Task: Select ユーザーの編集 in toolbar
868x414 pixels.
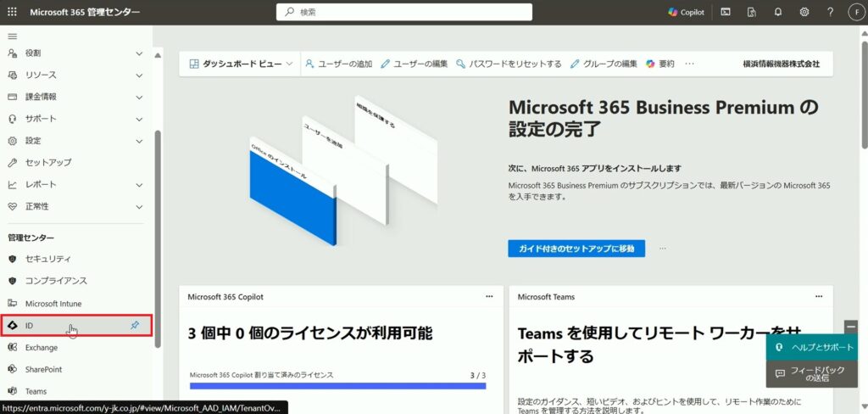Action: [x=414, y=64]
